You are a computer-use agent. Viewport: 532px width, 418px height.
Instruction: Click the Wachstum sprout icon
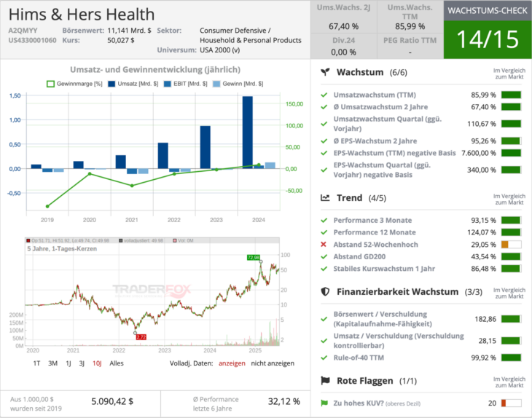325,72
